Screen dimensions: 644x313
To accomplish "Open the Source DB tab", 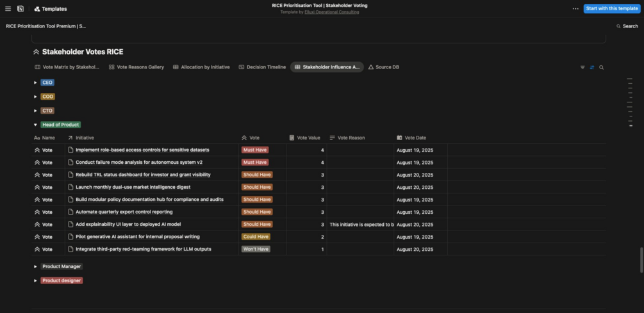I will (384, 67).
